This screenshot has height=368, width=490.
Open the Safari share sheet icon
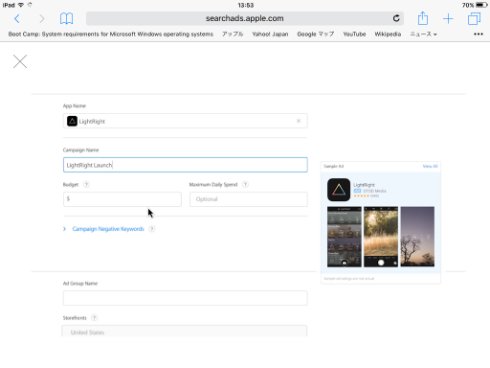423,18
